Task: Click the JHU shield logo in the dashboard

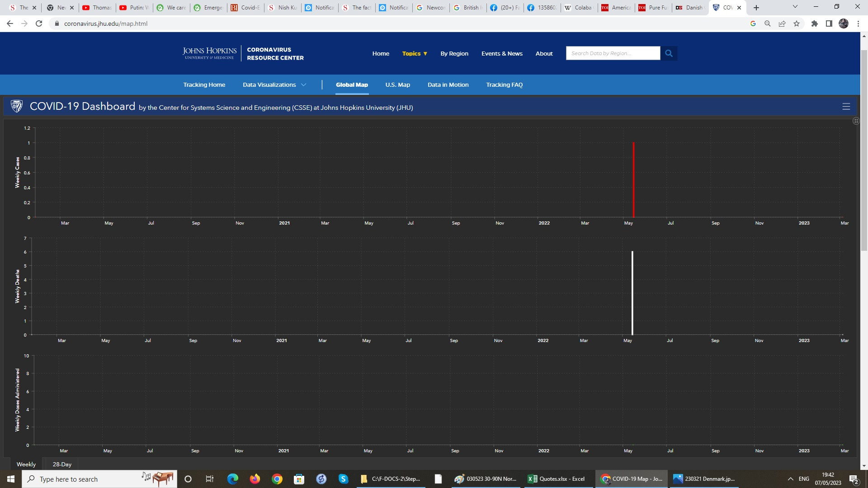Action: 17,106
